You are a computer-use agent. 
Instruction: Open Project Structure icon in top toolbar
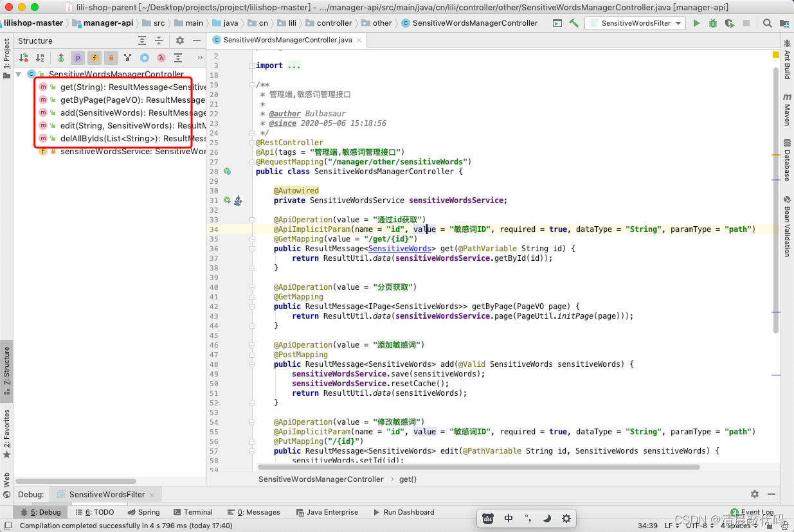point(784,23)
